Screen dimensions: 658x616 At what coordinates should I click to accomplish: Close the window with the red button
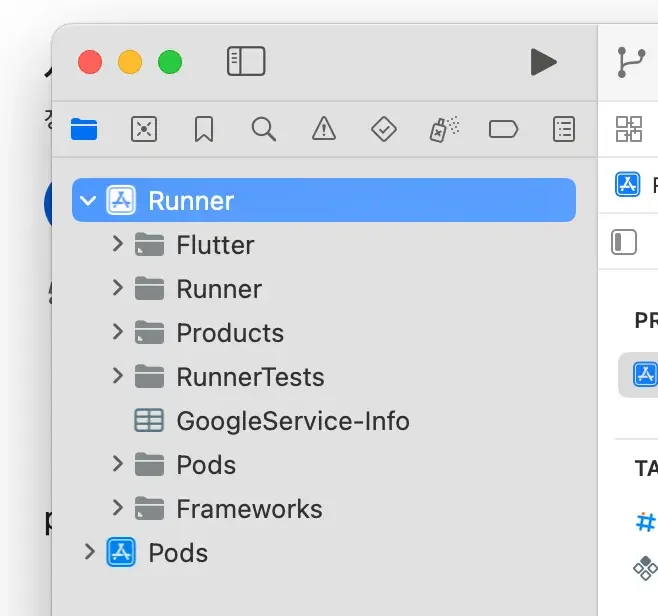tap(90, 62)
